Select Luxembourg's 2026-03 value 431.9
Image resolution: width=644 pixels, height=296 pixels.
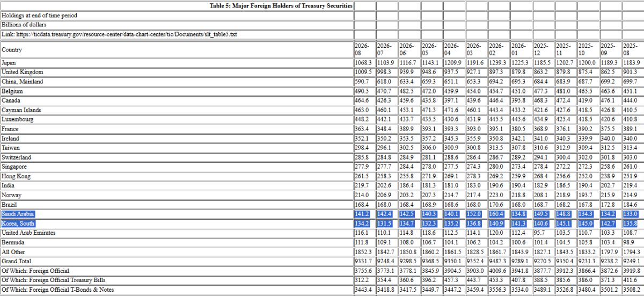[x=476, y=119]
